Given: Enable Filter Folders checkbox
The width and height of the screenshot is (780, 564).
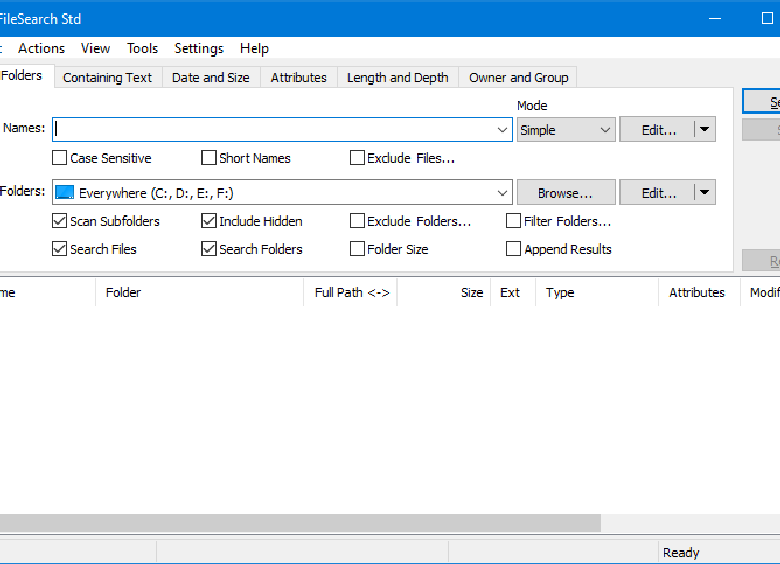Looking at the screenshot, I should (x=513, y=221).
